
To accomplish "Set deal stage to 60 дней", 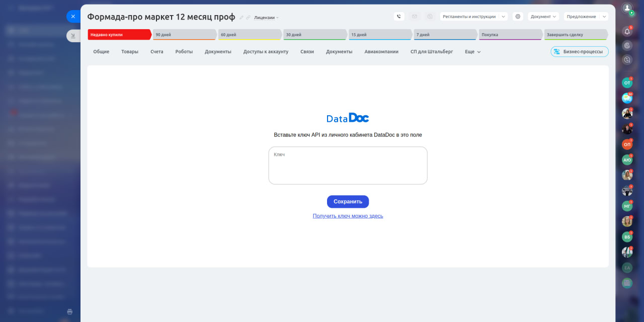I will [x=250, y=35].
